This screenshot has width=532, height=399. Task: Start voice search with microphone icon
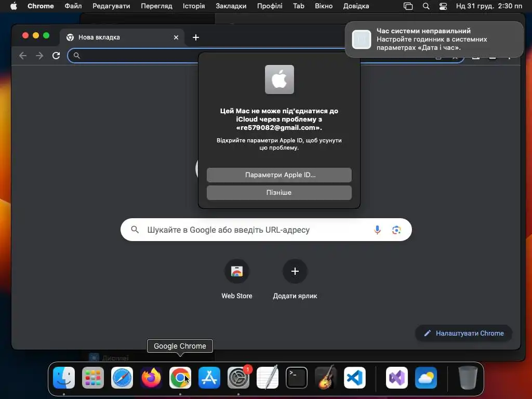click(x=377, y=230)
